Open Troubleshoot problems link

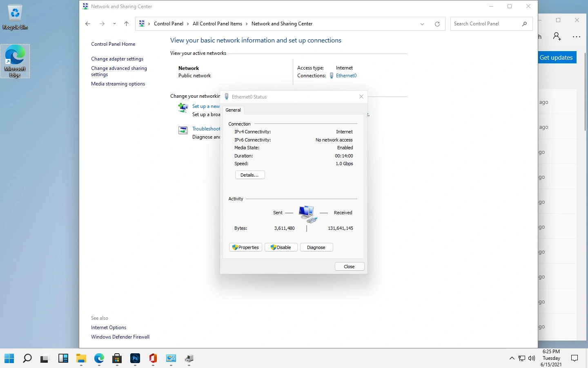coord(206,129)
